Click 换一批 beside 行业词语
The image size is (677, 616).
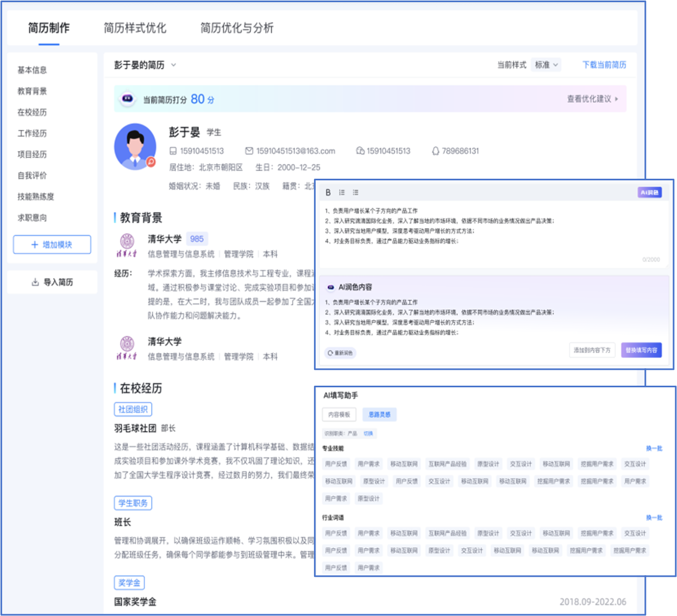pyautogui.click(x=654, y=518)
